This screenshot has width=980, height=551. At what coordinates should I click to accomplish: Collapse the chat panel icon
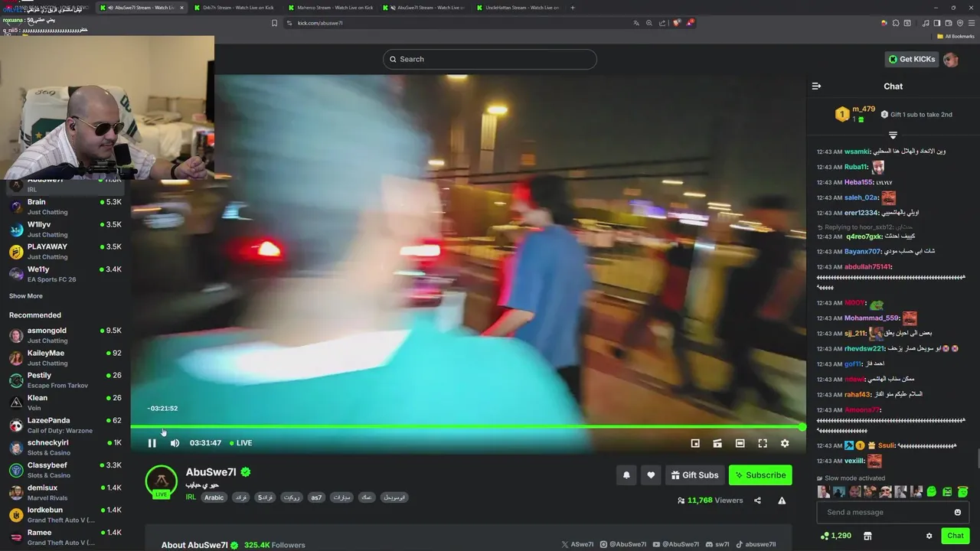point(816,86)
